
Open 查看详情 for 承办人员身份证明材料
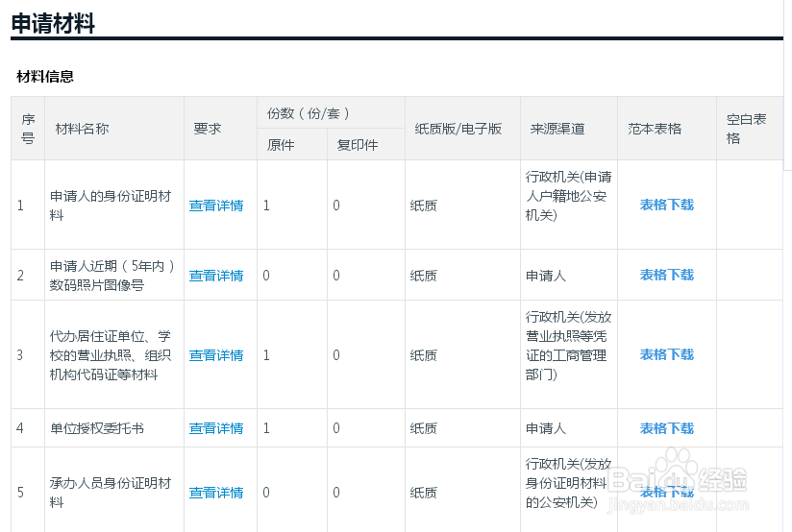(216, 493)
